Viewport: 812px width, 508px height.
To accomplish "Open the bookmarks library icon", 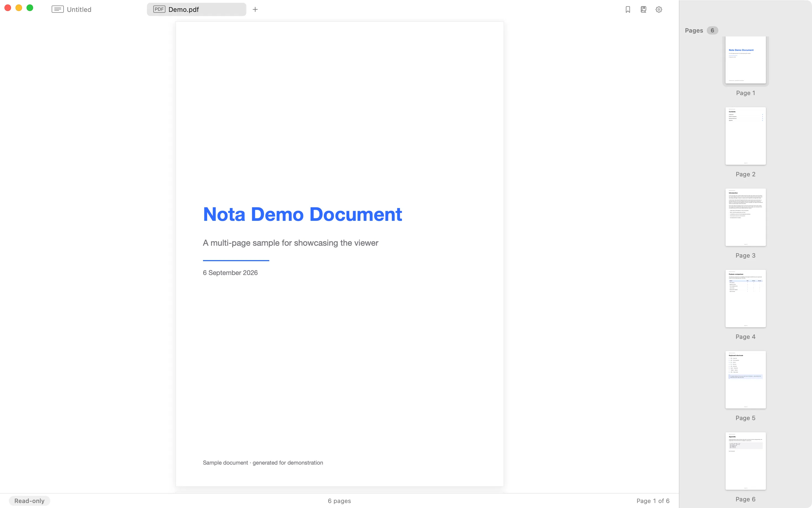I will tap(643, 9).
